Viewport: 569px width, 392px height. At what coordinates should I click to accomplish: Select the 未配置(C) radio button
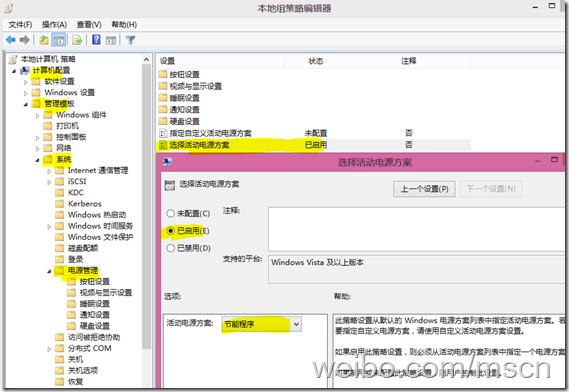coord(171,213)
